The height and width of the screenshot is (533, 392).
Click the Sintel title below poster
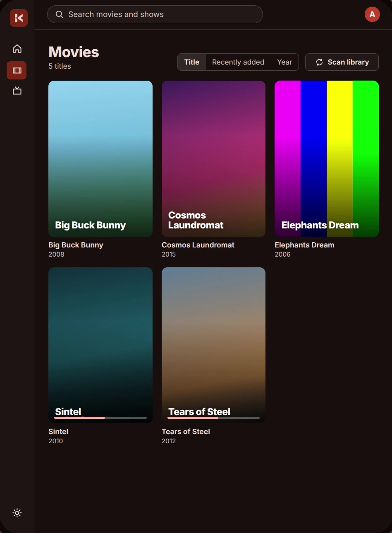pos(58,432)
